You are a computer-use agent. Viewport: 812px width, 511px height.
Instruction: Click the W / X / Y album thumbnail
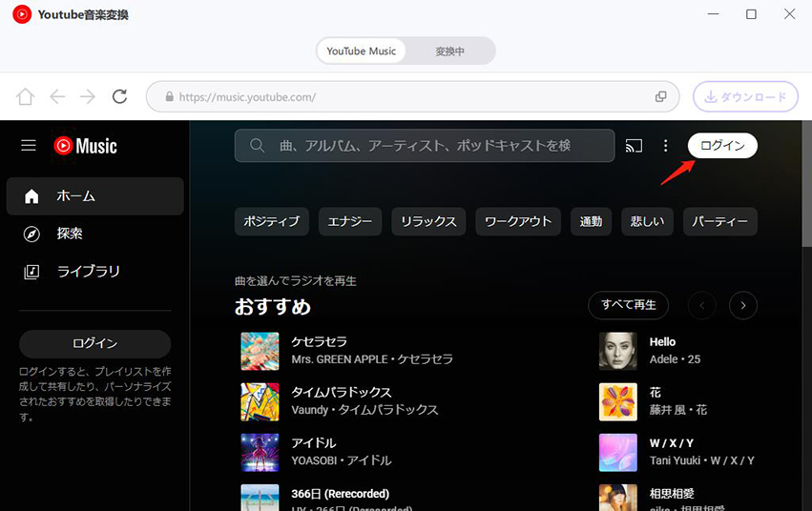click(617, 453)
